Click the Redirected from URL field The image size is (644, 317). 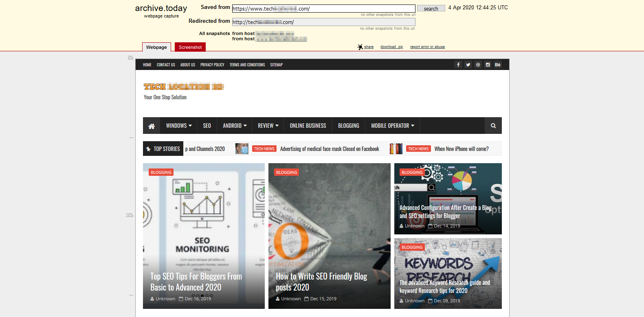point(324,22)
